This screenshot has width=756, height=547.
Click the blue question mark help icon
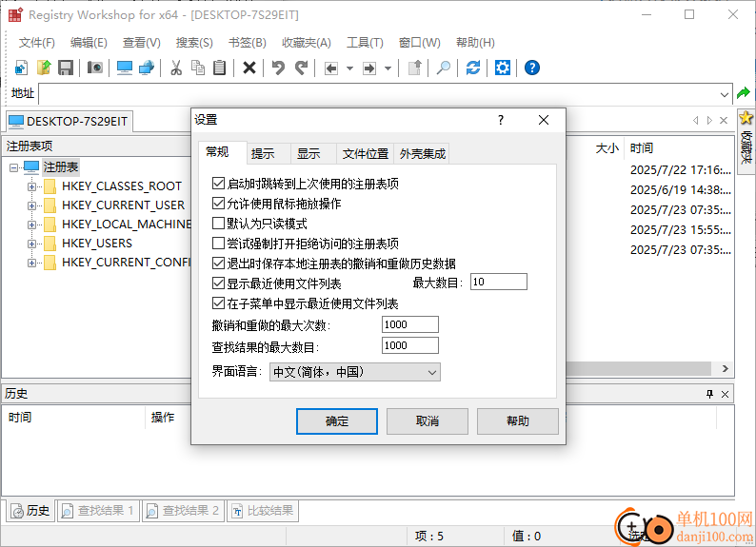pos(532,68)
